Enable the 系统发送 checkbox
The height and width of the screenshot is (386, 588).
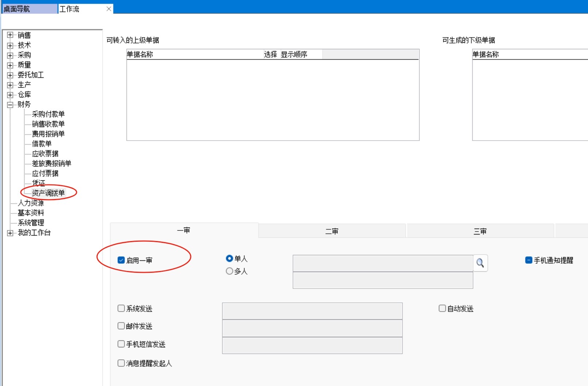[121, 309]
